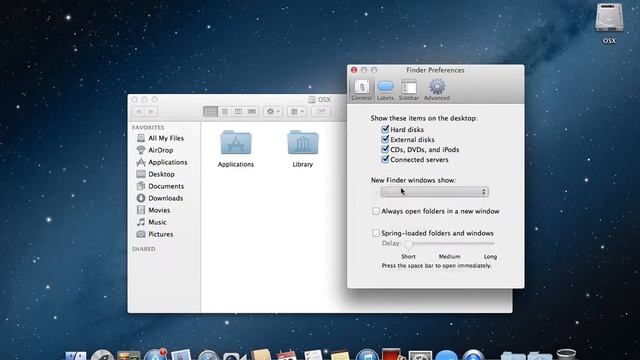Open the Action gear menu in Finder toolbar
This screenshot has width=640, height=360.
[273, 111]
